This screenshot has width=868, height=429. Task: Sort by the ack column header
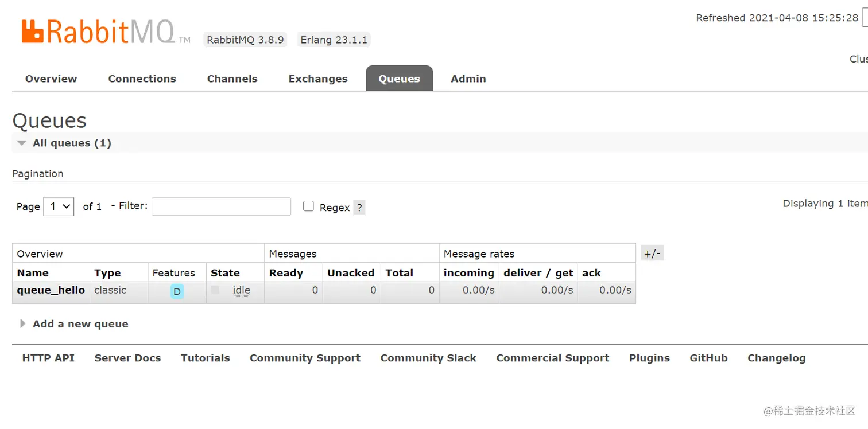591,273
